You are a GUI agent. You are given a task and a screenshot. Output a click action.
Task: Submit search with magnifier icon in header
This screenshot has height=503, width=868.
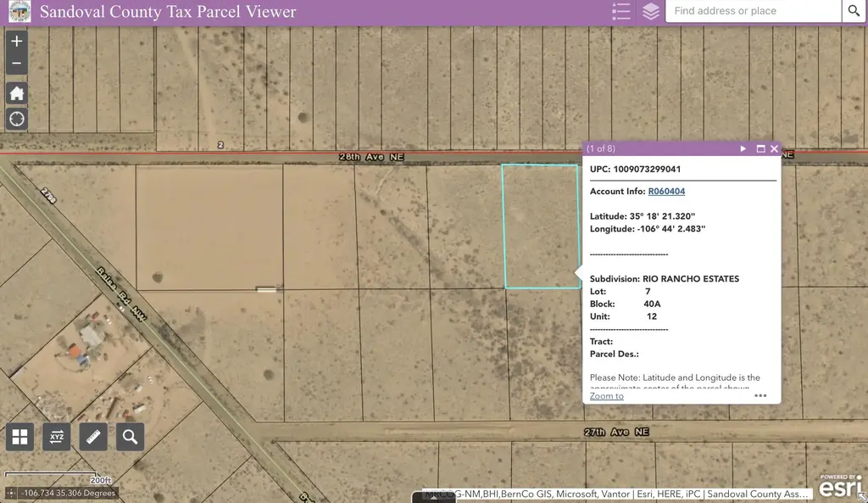[854, 11]
